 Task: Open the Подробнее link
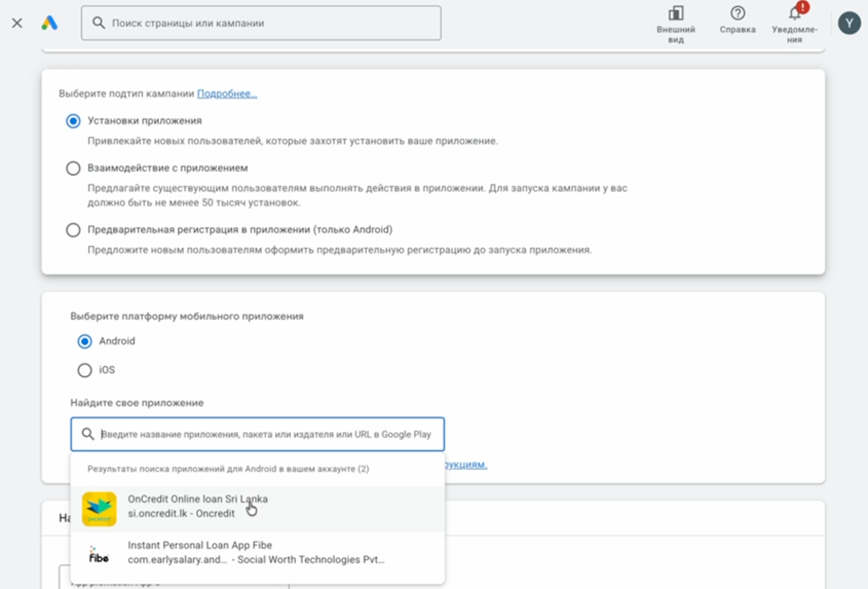227,94
